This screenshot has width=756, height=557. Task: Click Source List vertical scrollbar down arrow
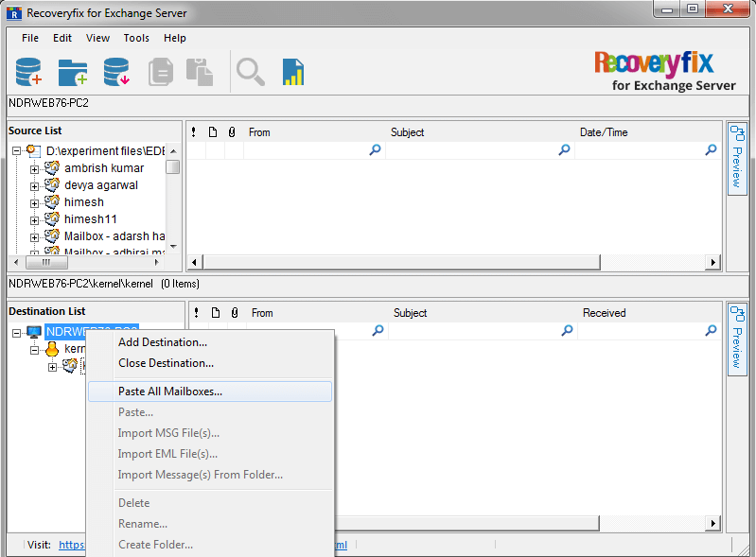tap(173, 246)
